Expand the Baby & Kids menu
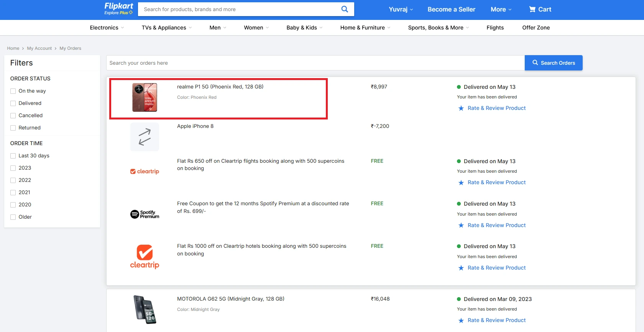Image resolution: width=644 pixels, height=332 pixels. point(304,28)
